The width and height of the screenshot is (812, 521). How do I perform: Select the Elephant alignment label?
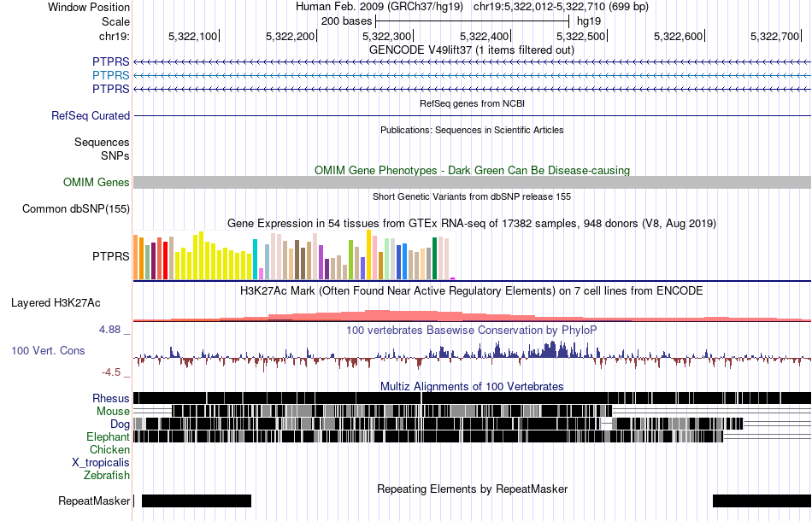tap(108, 437)
